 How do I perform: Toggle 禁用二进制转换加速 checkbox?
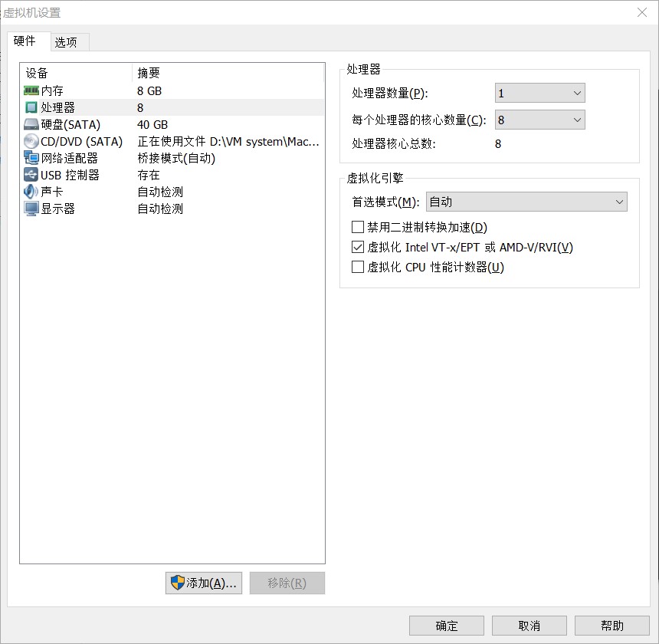click(357, 227)
